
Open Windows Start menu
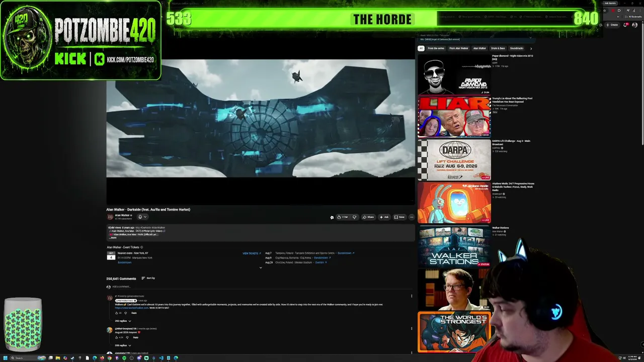tap(5, 358)
